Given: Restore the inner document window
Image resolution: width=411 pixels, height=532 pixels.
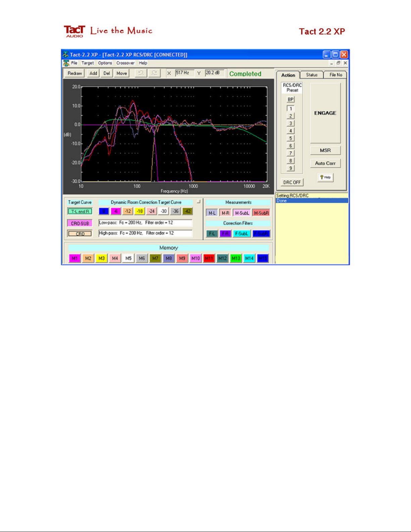Looking at the screenshot, I should coord(338,63).
